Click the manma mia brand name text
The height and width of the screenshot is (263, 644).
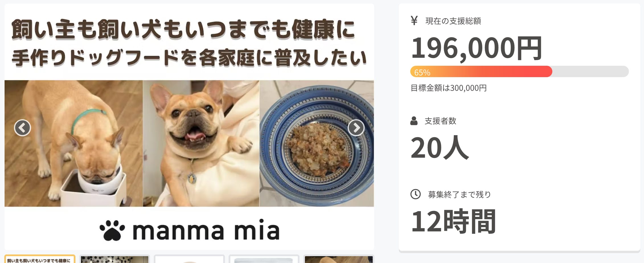[206, 230]
